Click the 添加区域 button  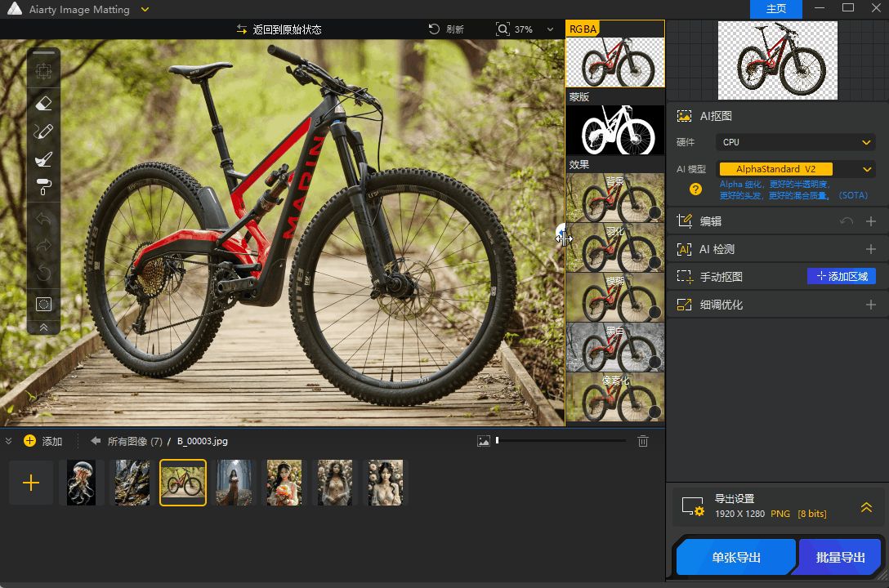842,276
